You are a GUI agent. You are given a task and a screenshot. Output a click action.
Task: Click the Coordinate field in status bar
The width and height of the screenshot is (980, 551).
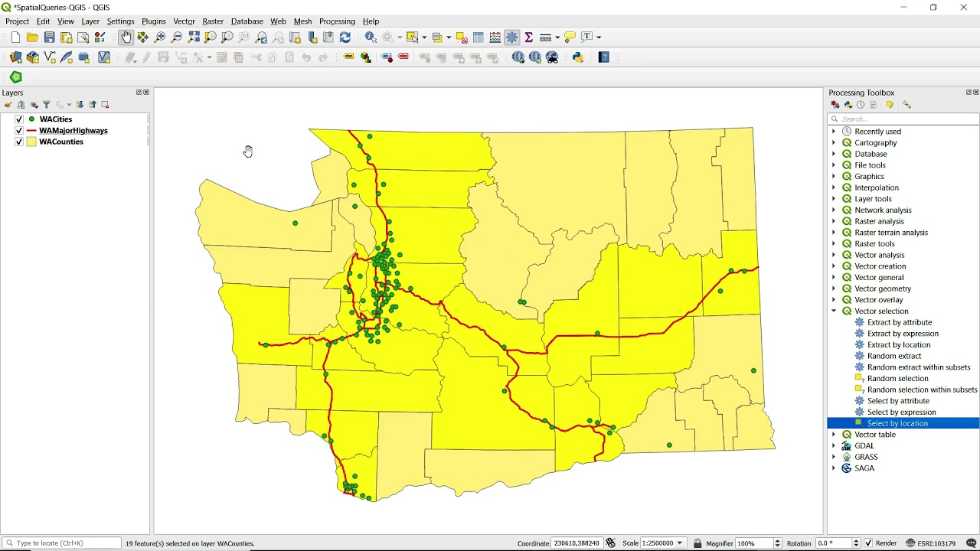tap(577, 543)
